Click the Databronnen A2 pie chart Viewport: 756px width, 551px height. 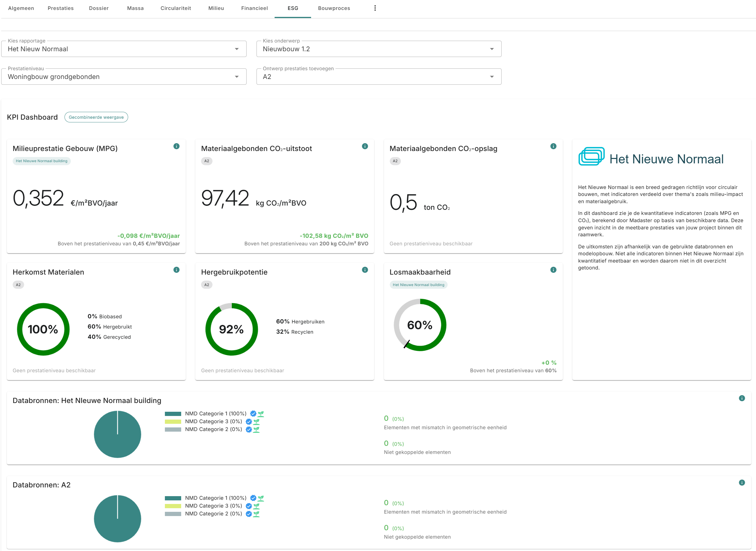pos(117,519)
